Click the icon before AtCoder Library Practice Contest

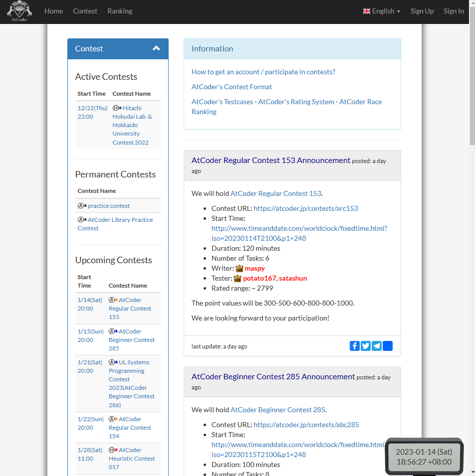[x=82, y=220]
